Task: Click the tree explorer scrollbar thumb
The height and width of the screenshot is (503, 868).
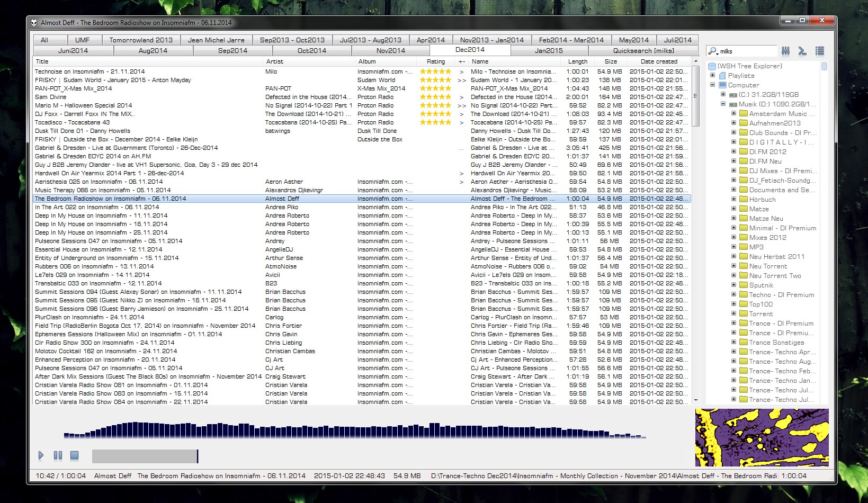Action: click(x=824, y=66)
